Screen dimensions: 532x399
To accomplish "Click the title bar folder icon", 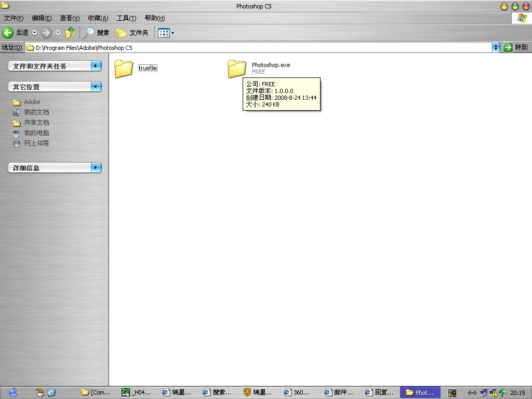I will 5,6.
